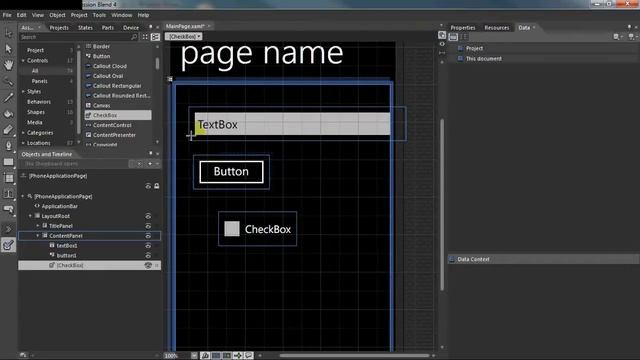Switch to the Properties tab
This screenshot has width=640, height=360.
click(x=463, y=28)
